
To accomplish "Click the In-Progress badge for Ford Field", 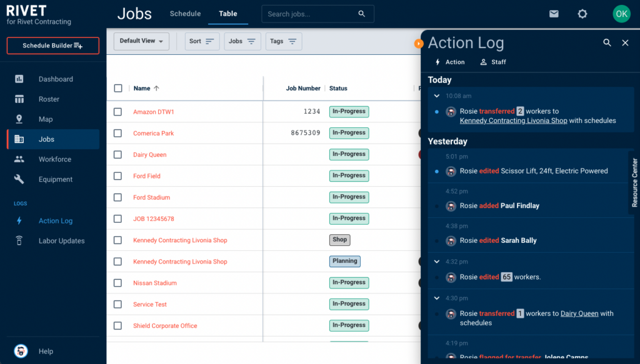I will click(349, 175).
